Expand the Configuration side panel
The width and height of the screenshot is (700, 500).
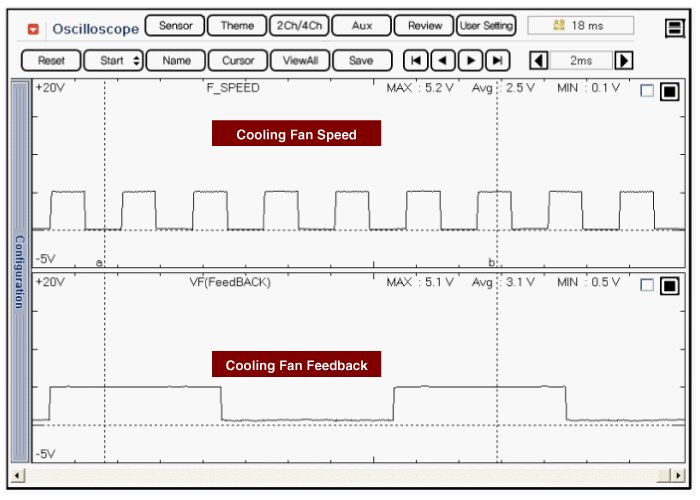pyautogui.click(x=18, y=270)
